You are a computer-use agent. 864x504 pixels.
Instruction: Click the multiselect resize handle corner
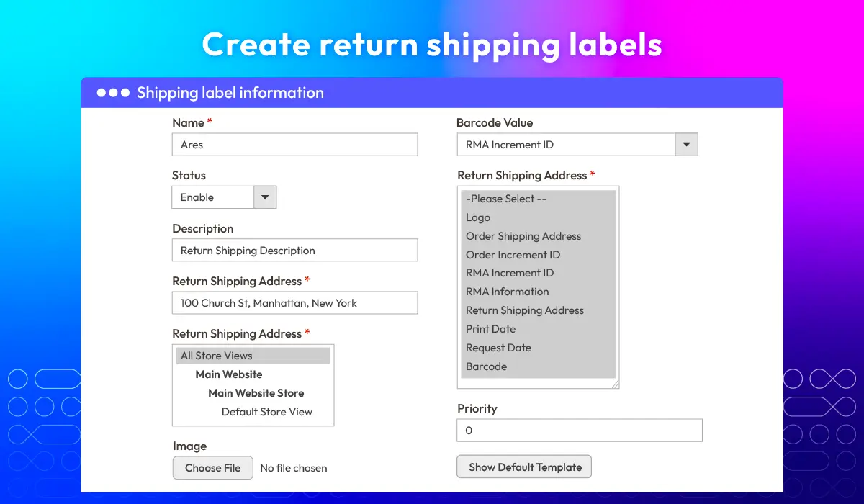[x=615, y=384]
